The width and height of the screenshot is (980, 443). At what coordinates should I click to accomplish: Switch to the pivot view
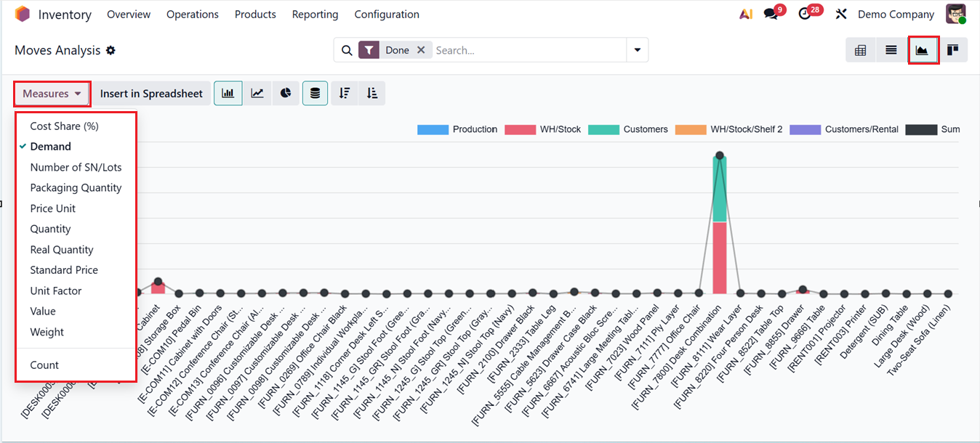[x=860, y=49]
